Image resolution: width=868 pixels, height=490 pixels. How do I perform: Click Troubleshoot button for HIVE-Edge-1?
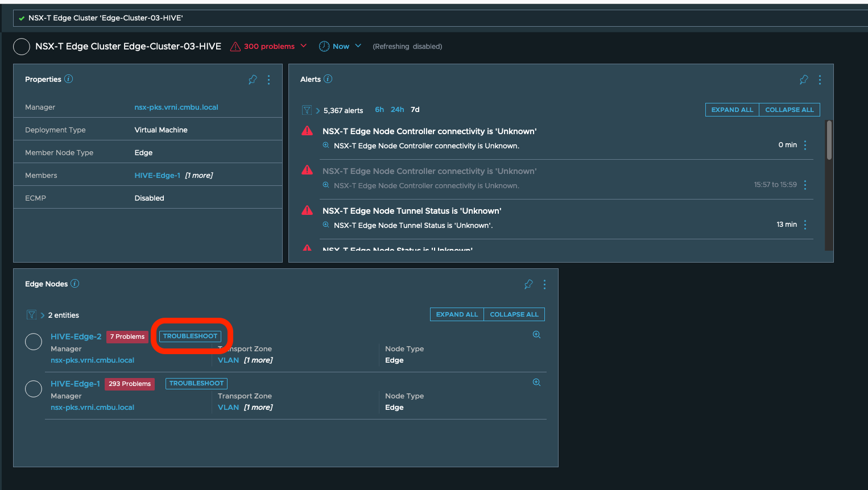(x=196, y=384)
